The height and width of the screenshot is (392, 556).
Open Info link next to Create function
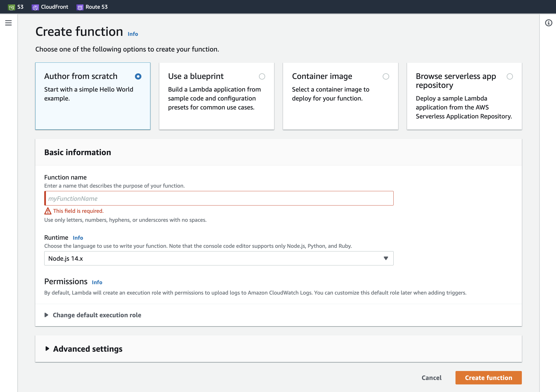(133, 34)
